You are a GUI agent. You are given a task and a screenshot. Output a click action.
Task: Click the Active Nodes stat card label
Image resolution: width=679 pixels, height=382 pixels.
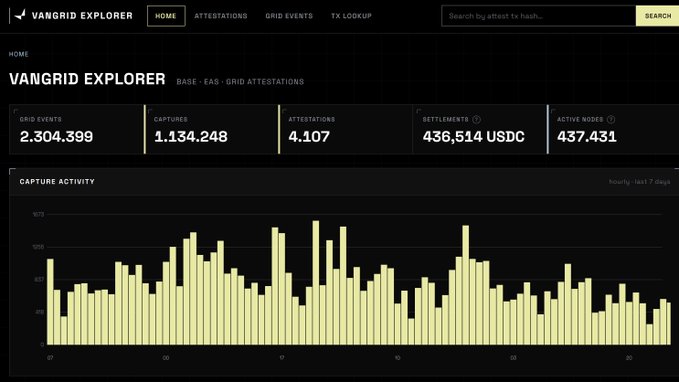(x=580, y=119)
